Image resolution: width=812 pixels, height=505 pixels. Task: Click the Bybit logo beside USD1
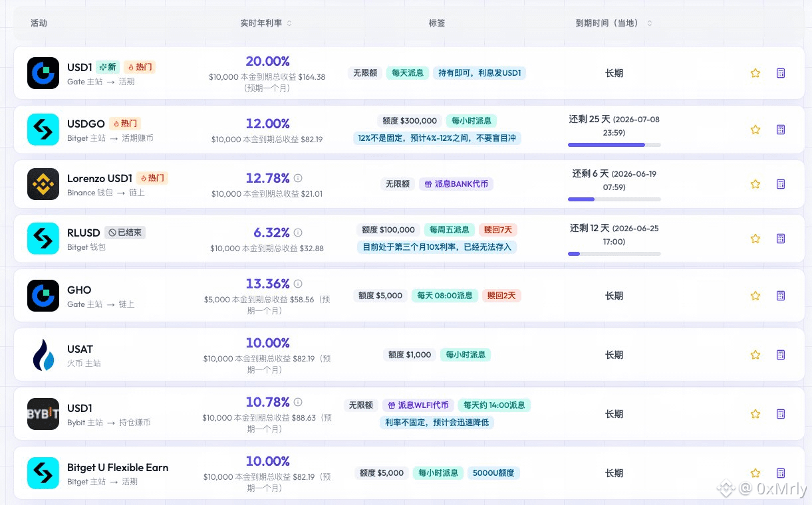[x=43, y=414]
